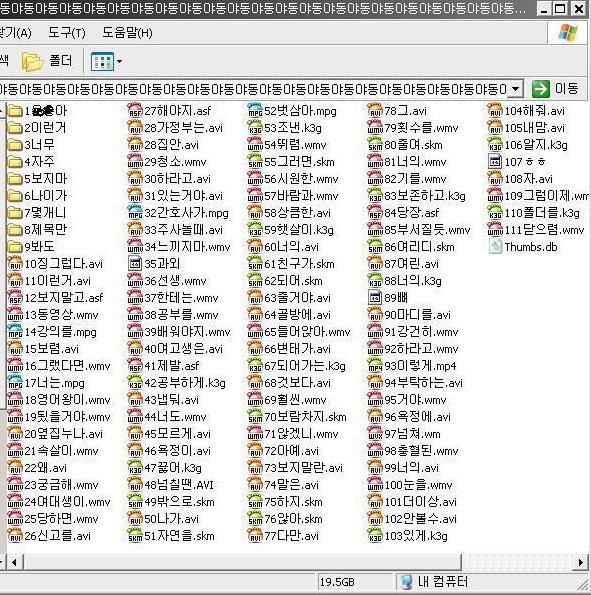
Task: Toggle the 폴더 folders pane button
Action: [47, 61]
